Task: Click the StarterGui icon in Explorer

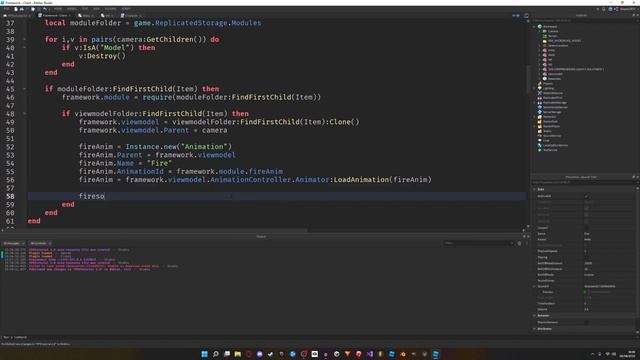Action: tap(540, 117)
